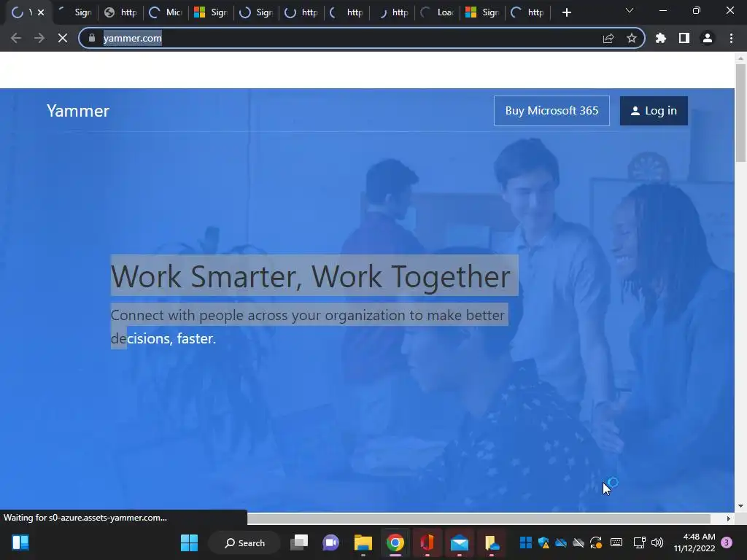
Task: Click the Log in button
Action: tap(654, 111)
